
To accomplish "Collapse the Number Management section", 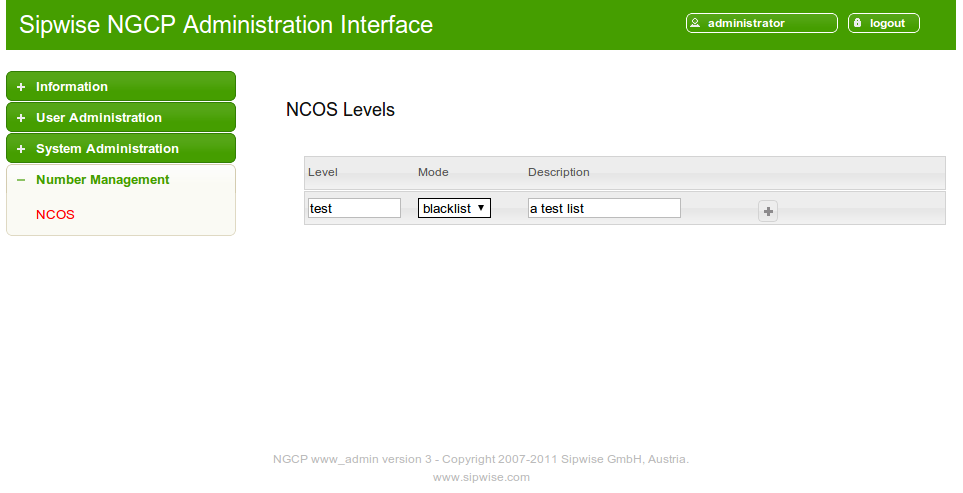I will pos(121,180).
